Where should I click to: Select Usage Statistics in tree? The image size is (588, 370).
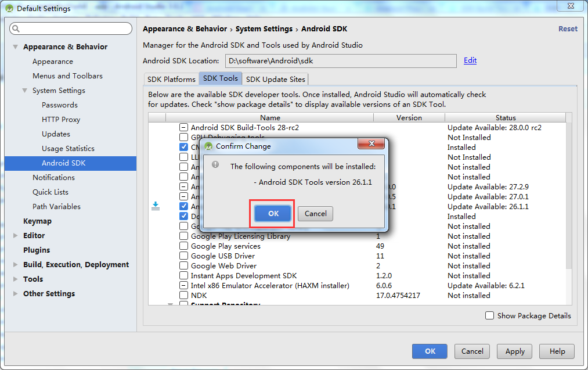[68, 149]
